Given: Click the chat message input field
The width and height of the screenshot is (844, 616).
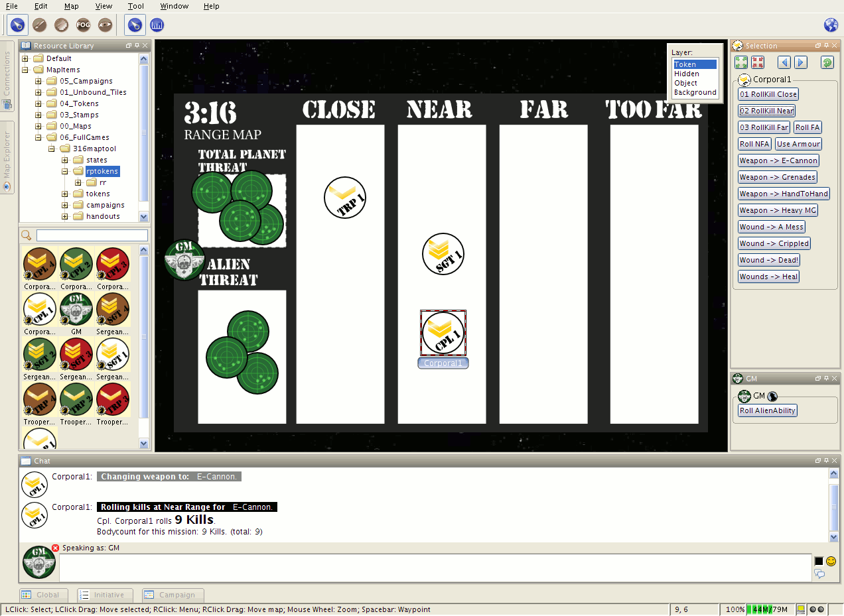Looking at the screenshot, I should pyautogui.click(x=435, y=568).
